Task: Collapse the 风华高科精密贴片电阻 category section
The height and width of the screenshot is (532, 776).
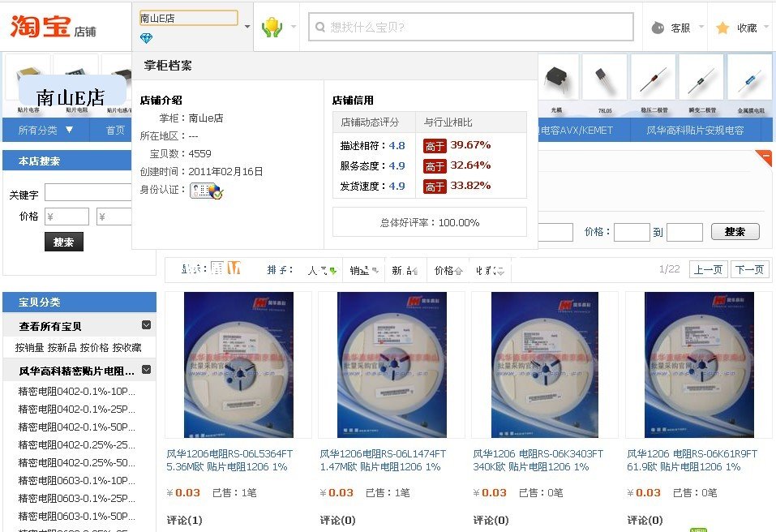Action: tap(146, 370)
